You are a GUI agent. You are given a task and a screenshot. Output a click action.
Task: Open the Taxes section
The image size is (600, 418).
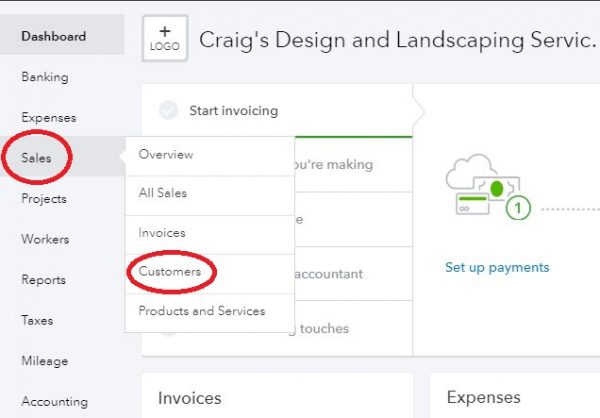(37, 321)
